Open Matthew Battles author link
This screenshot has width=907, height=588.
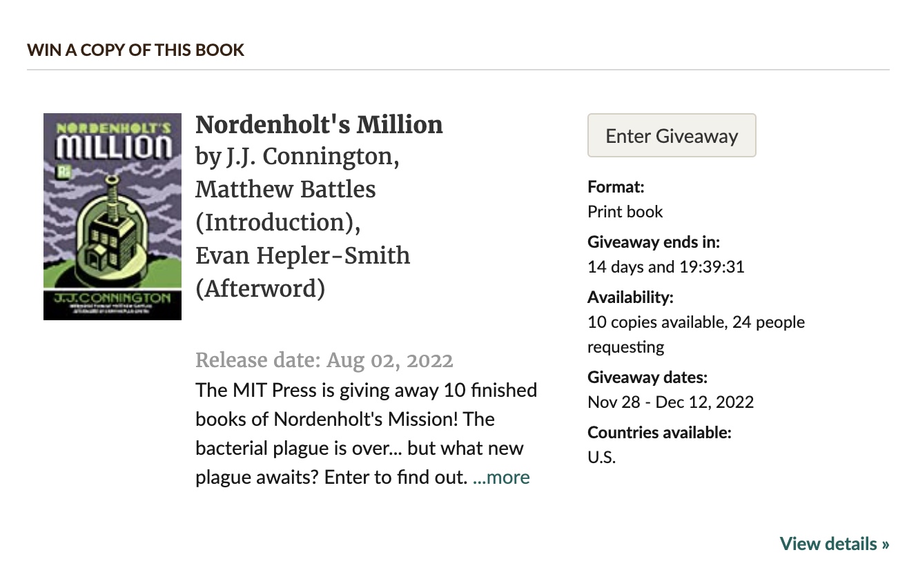286,189
